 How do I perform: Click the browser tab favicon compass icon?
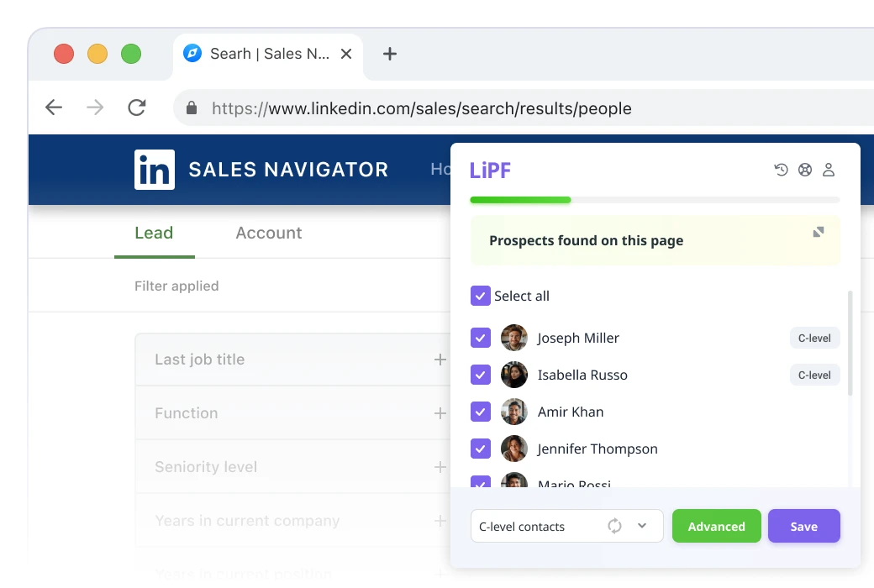click(192, 54)
